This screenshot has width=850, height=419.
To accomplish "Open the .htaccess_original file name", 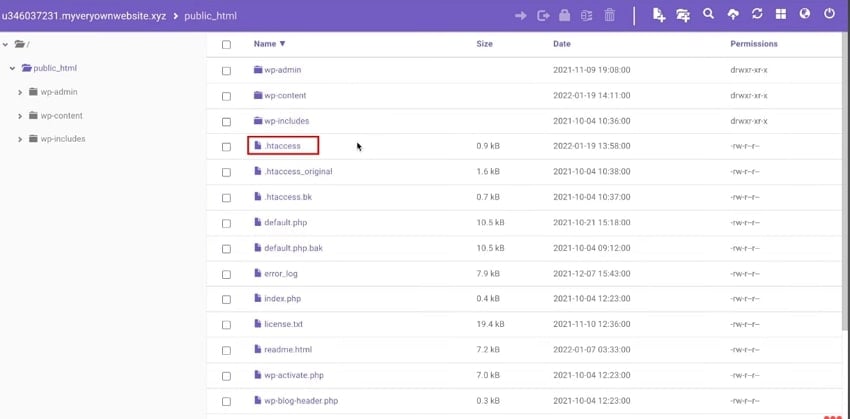I will click(x=298, y=171).
